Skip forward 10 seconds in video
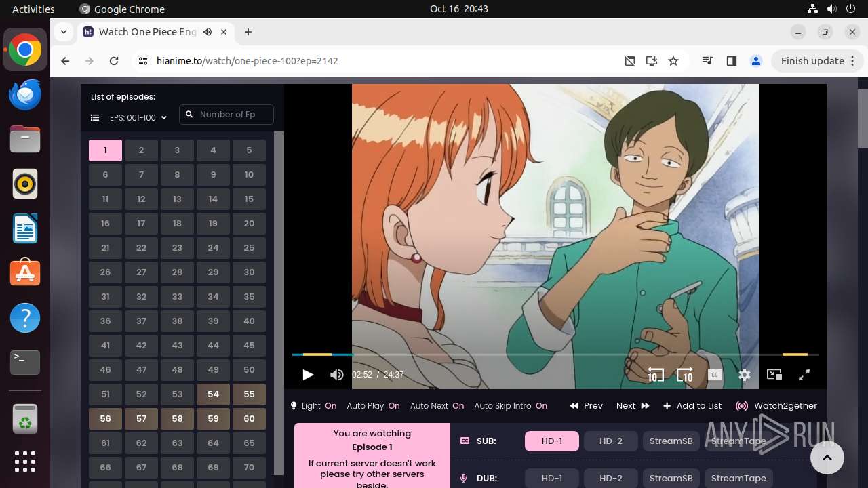This screenshot has height=488, width=868. 685,375
